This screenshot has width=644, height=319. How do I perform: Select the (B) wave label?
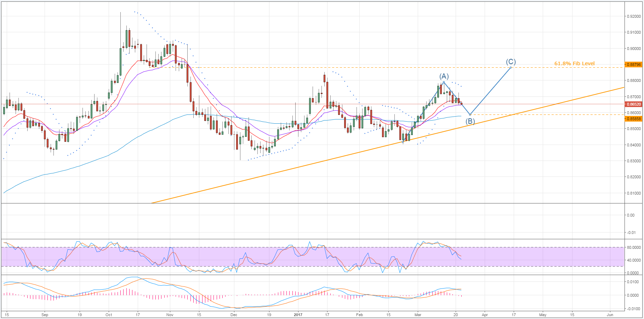pyautogui.click(x=470, y=121)
